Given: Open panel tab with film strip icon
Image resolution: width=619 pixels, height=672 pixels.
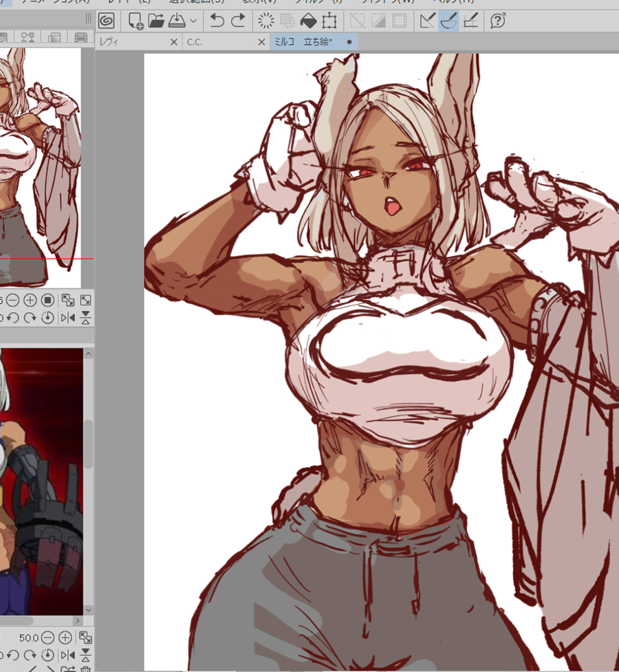Looking at the screenshot, I should (x=80, y=37).
